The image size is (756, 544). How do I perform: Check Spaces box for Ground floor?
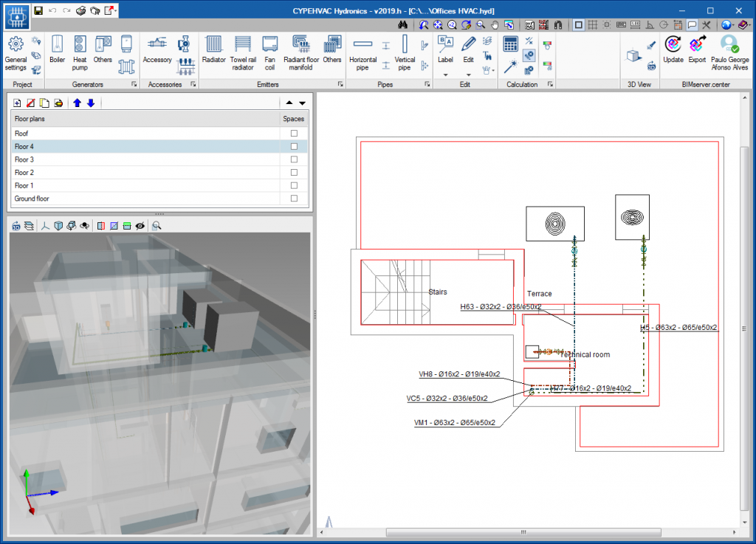tap(294, 199)
